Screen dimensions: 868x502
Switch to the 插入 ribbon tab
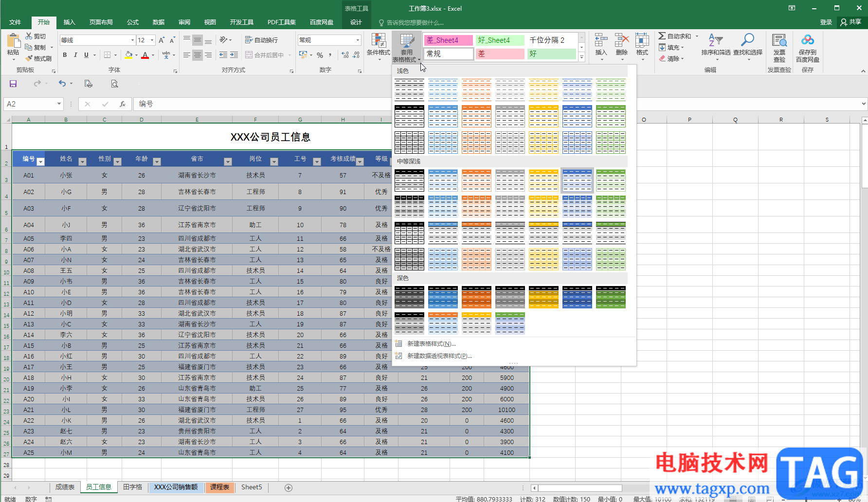pos(69,22)
